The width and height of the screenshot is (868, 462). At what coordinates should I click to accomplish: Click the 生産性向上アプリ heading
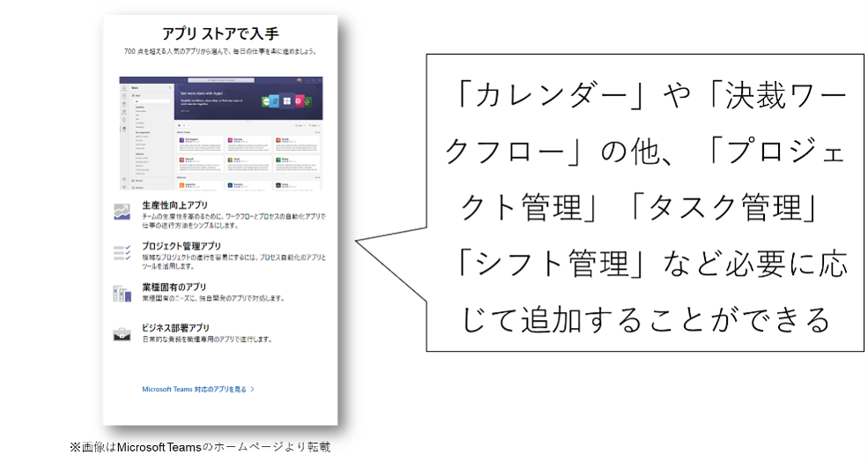pyautogui.click(x=174, y=205)
